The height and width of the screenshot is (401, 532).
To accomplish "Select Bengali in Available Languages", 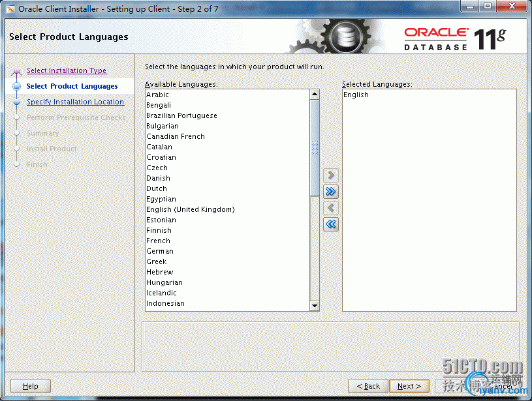I will coord(227,105).
